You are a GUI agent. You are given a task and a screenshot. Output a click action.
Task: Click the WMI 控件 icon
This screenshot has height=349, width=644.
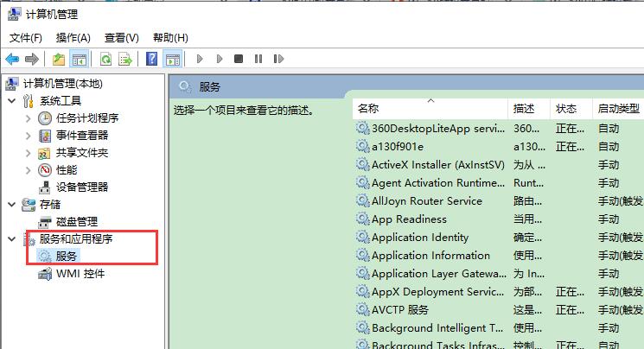tap(45, 274)
